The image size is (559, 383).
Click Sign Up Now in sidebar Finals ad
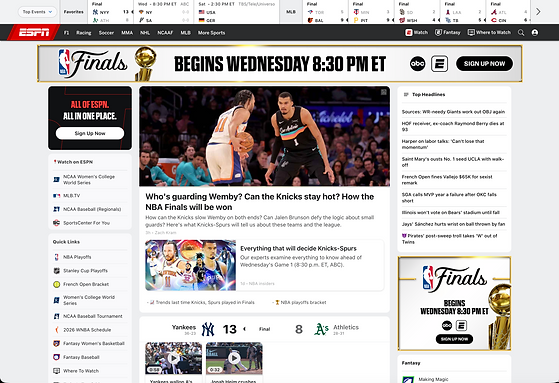(454, 339)
